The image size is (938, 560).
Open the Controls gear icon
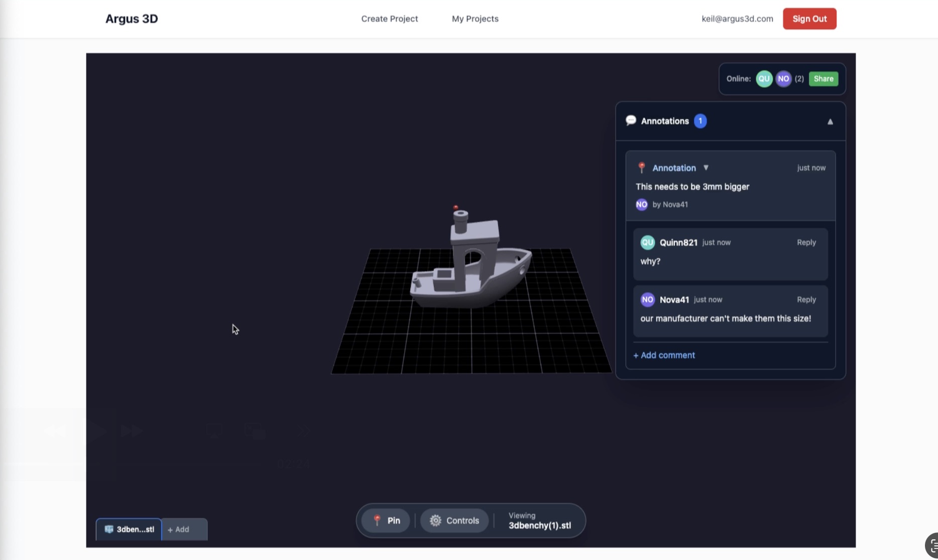point(435,520)
